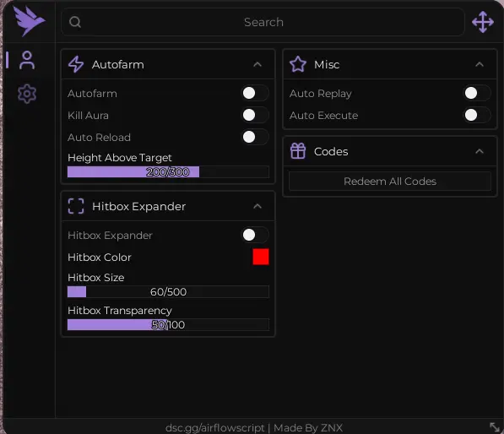Click the window resize corner icon

point(495,427)
